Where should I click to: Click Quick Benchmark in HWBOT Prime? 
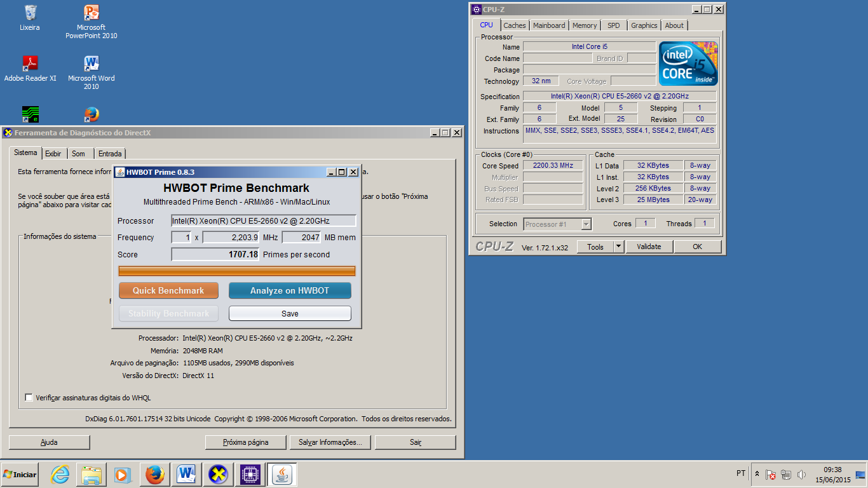tap(168, 290)
